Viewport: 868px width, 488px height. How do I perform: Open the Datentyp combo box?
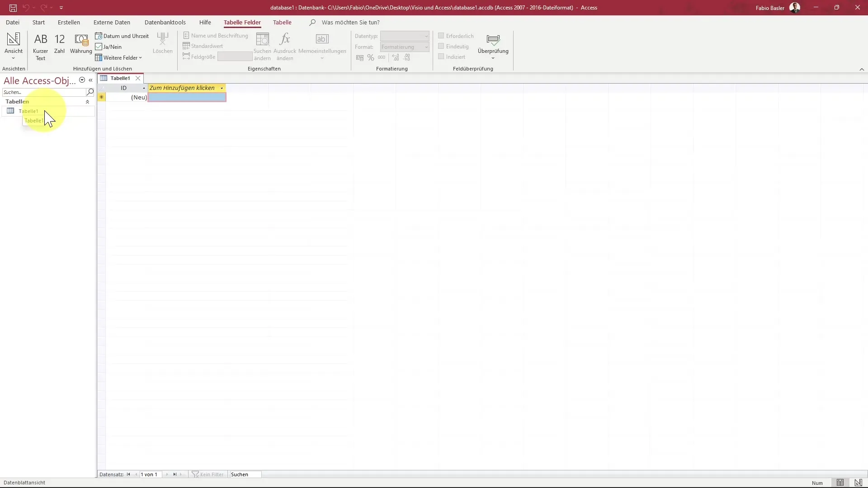click(405, 36)
